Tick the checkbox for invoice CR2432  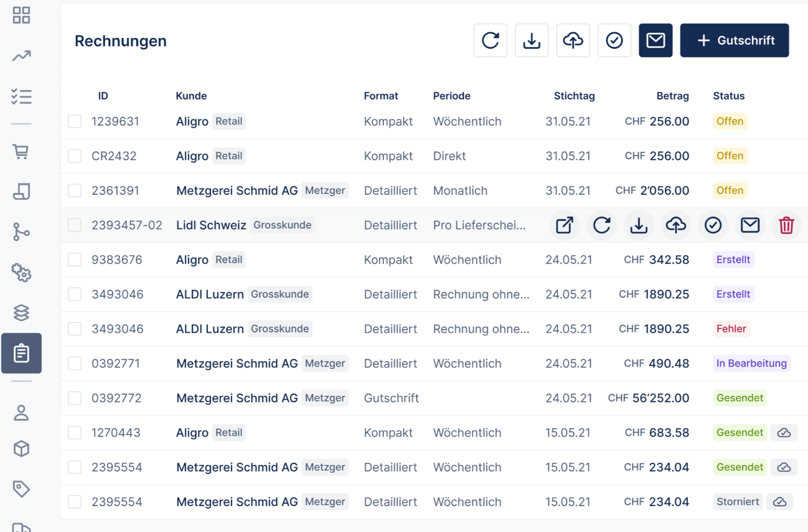click(x=75, y=156)
